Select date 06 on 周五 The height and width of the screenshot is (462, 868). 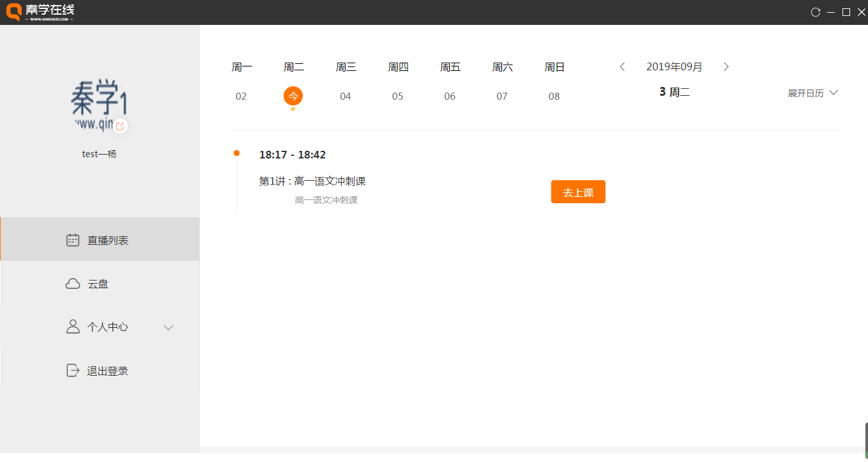tap(450, 96)
